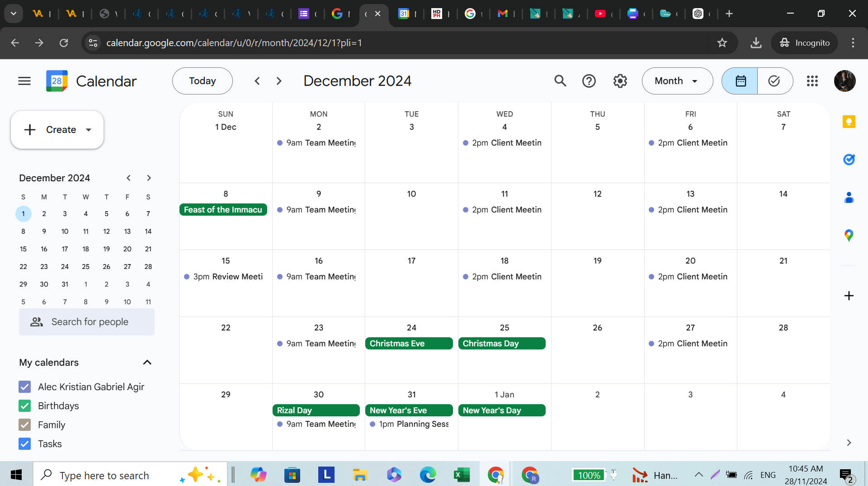Open the Month view dropdown
Screen dimensions: 868x486
tap(677, 81)
